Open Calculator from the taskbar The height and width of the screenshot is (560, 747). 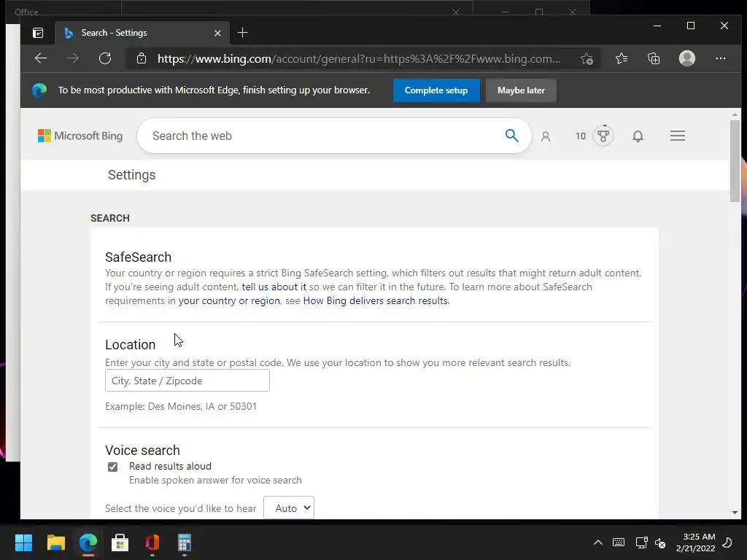pos(185,542)
